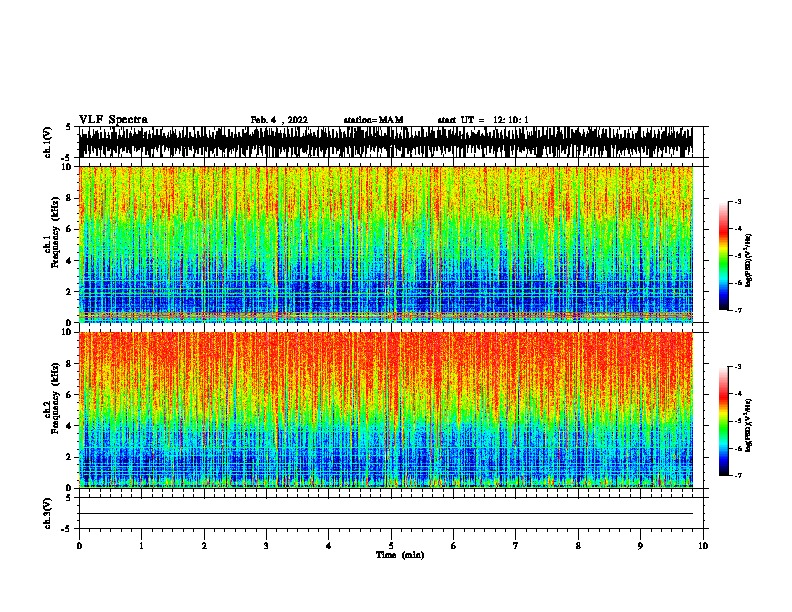Click the 'start UT = 12:10:1' label

point(483,120)
